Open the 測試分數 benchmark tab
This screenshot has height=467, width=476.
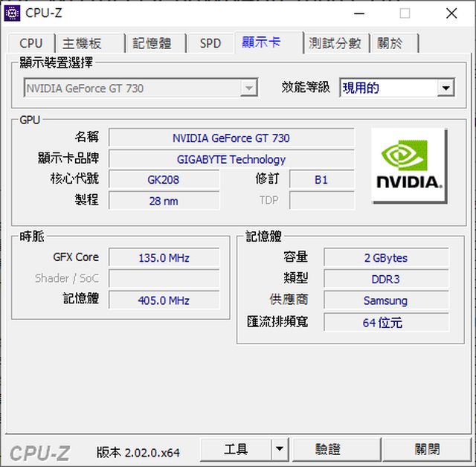[x=335, y=43]
